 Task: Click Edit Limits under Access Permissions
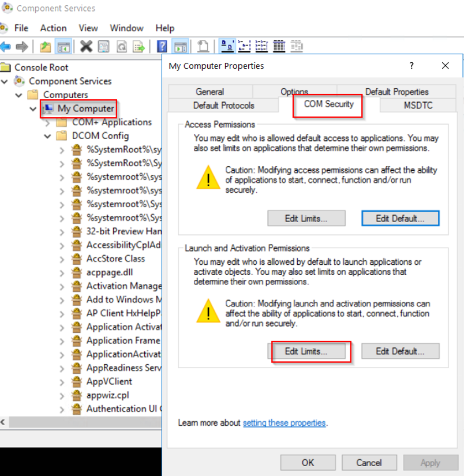(306, 218)
